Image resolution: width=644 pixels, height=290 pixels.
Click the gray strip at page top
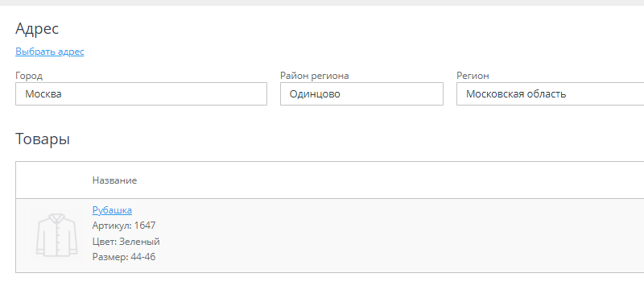(322, 2)
